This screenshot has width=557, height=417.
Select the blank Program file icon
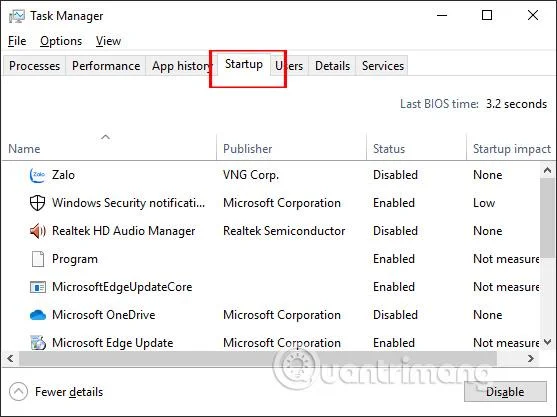tap(38, 259)
